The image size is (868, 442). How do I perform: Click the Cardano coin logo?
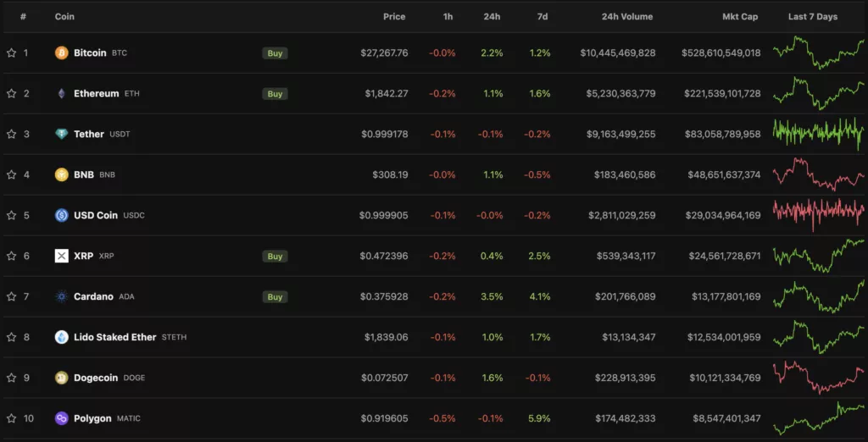pos(61,296)
